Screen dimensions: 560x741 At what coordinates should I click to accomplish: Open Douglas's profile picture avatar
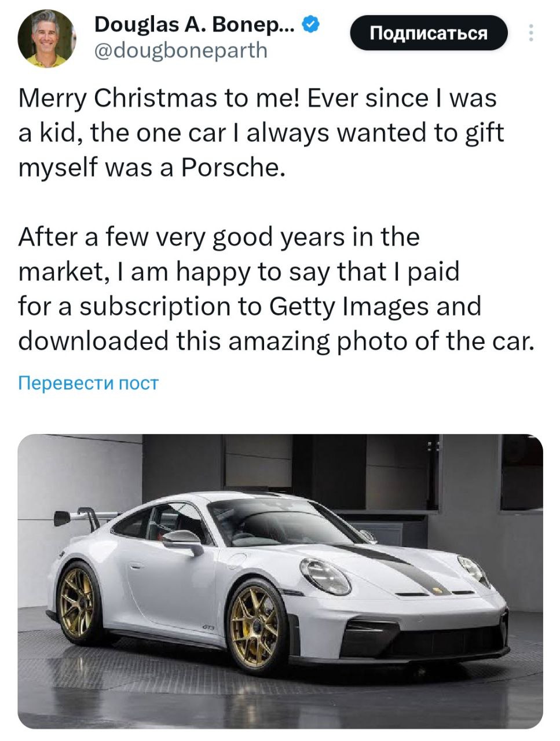pos(46,38)
